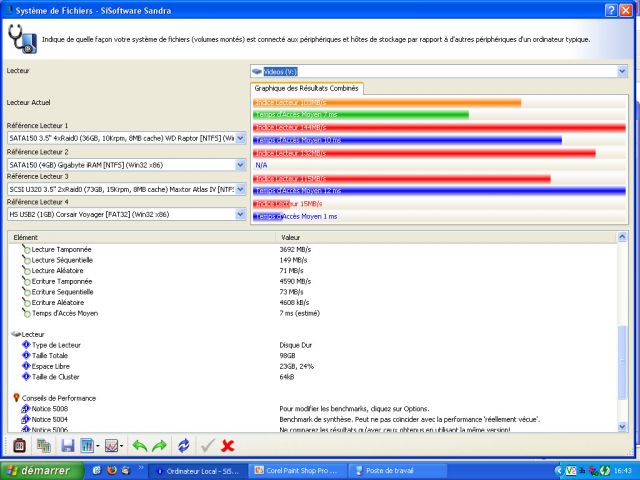Open the Référence Lecteur 4 dropdown

tap(240, 214)
